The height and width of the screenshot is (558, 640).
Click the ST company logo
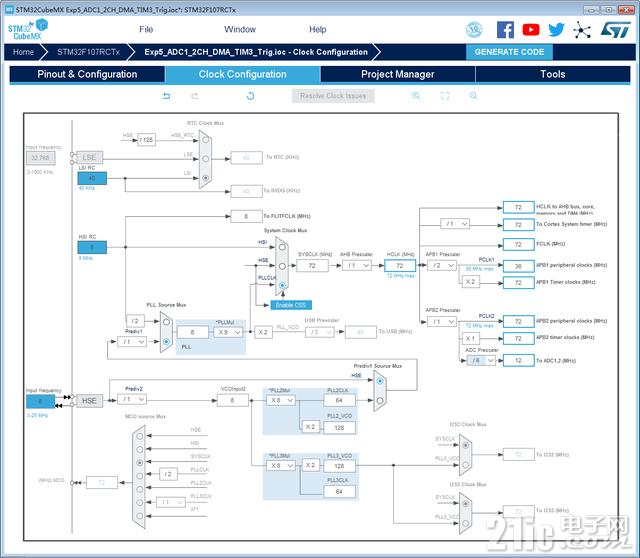point(616,30)
